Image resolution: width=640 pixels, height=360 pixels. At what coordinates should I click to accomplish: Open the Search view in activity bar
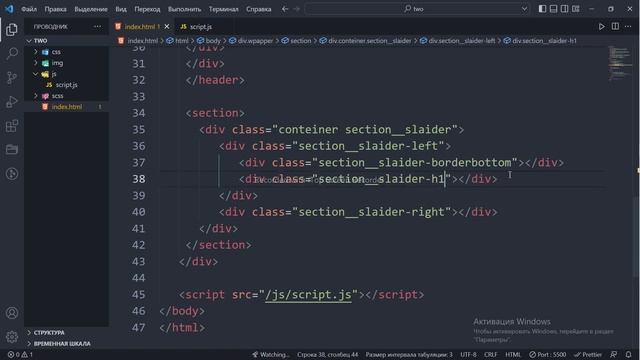(x=12, y=53)
